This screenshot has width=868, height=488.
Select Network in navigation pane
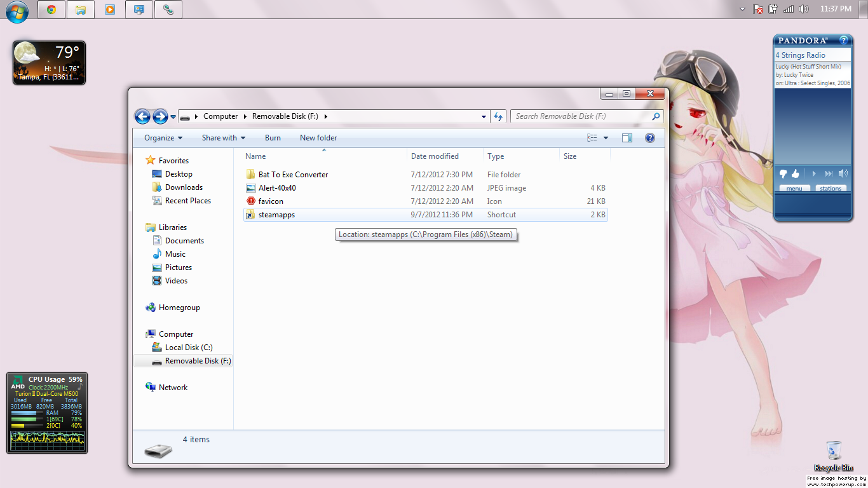pyautogui.click(x=173, y=388)
